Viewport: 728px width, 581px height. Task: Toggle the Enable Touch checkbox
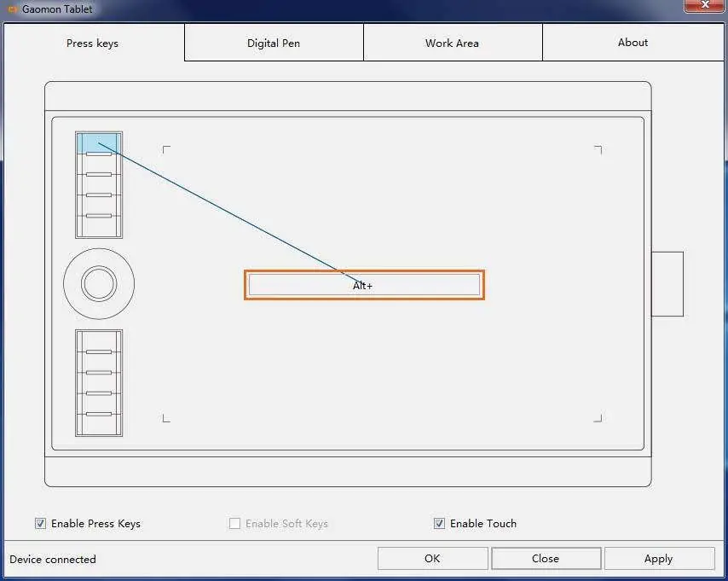pyautogui.click(x=439, y=523)
